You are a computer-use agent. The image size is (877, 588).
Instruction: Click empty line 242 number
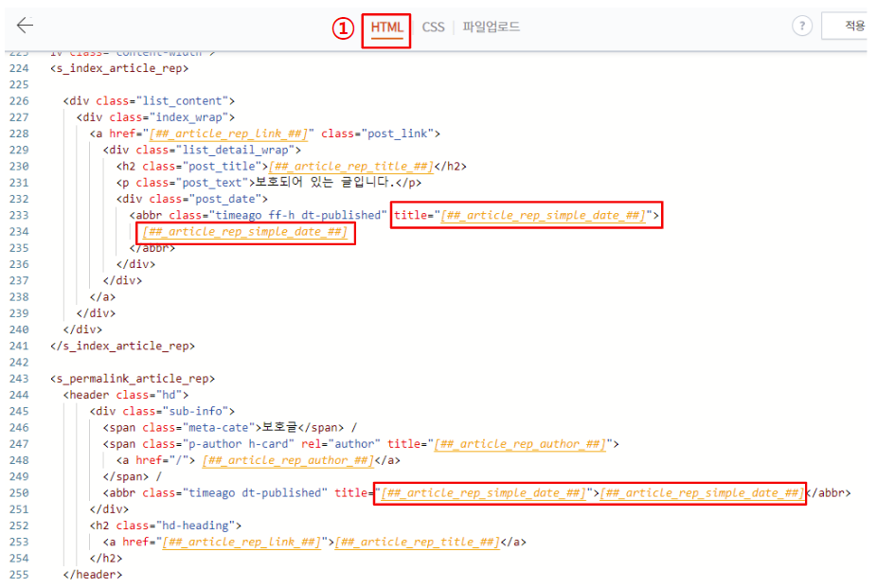tap(19, 363)
